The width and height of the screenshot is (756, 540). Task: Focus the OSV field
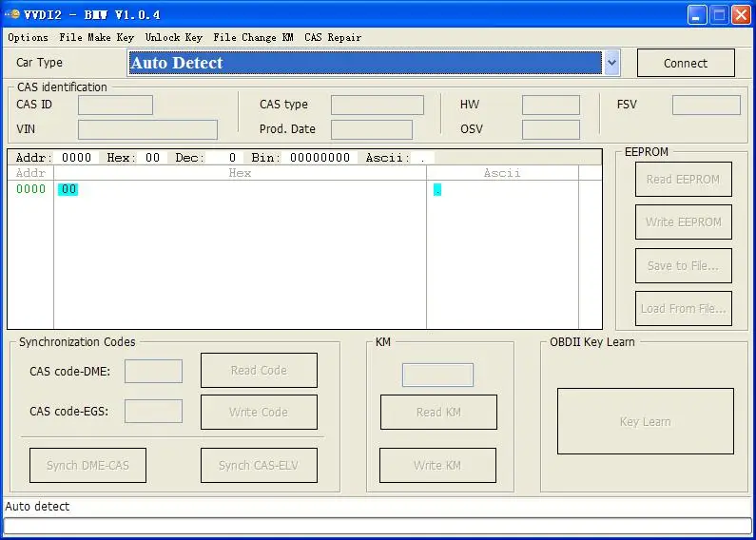tap(551, 129)
